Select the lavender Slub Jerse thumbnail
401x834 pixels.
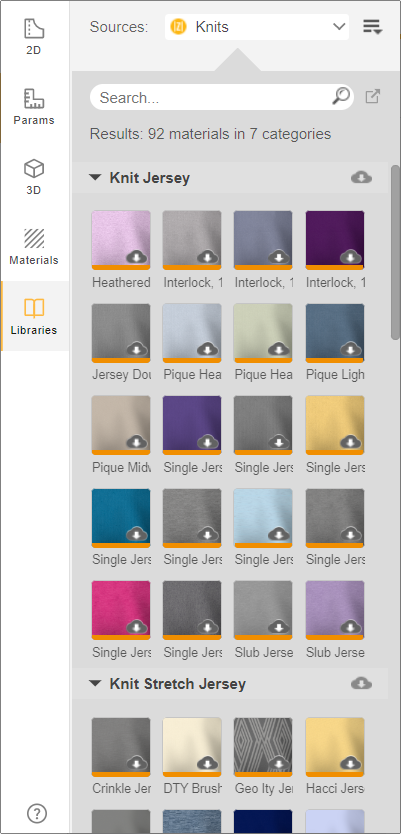(x=335, y=611)
